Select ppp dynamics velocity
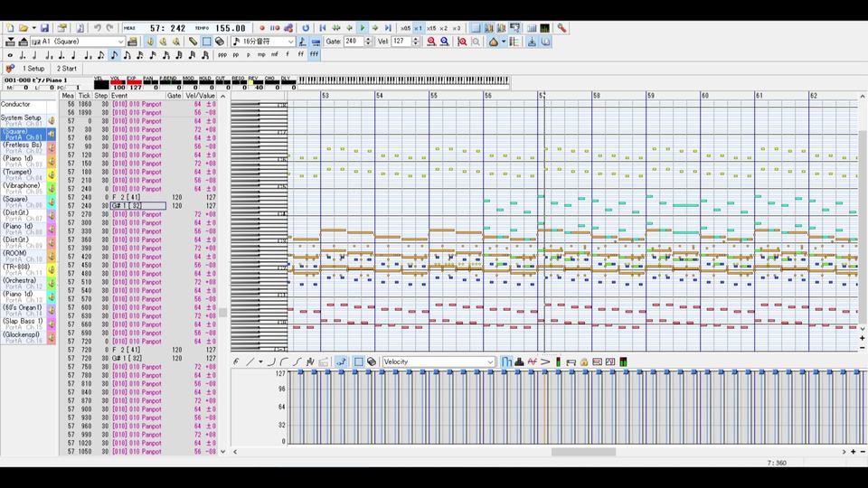This screenshot has height=488, width=868. [x=222, y=54]
